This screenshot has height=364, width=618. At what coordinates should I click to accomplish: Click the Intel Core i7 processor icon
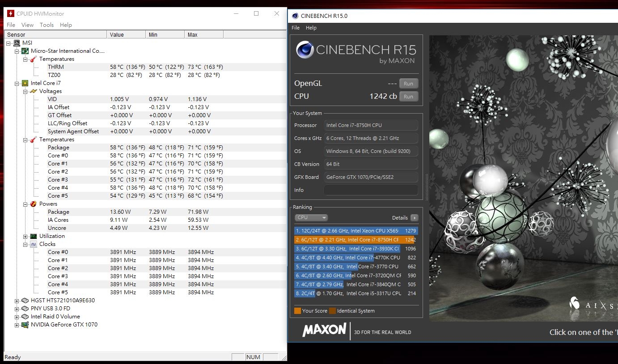pyautogui.click(x=25, y=83)
